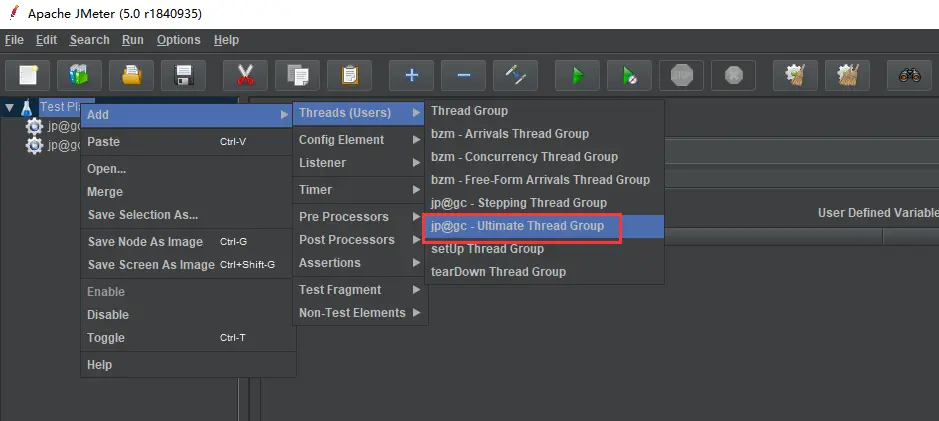Expand the Timer submenu
The width and height of the screenshot is (939, 421).
point(360,190)
